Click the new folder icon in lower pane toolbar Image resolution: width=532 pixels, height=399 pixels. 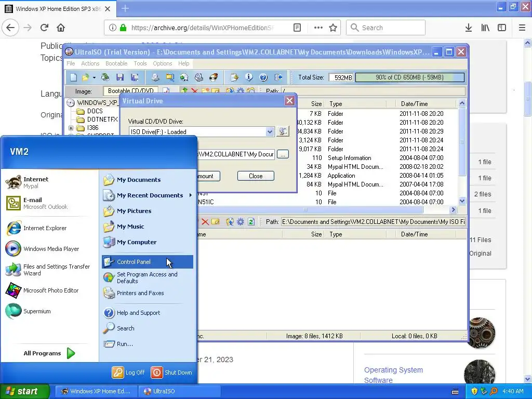216,222
